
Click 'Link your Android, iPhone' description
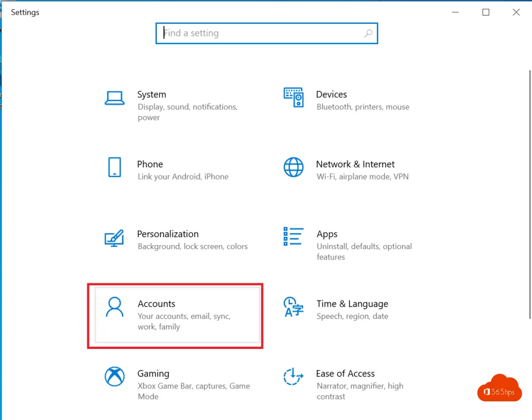pyautogui.click(x=183, y=177)
